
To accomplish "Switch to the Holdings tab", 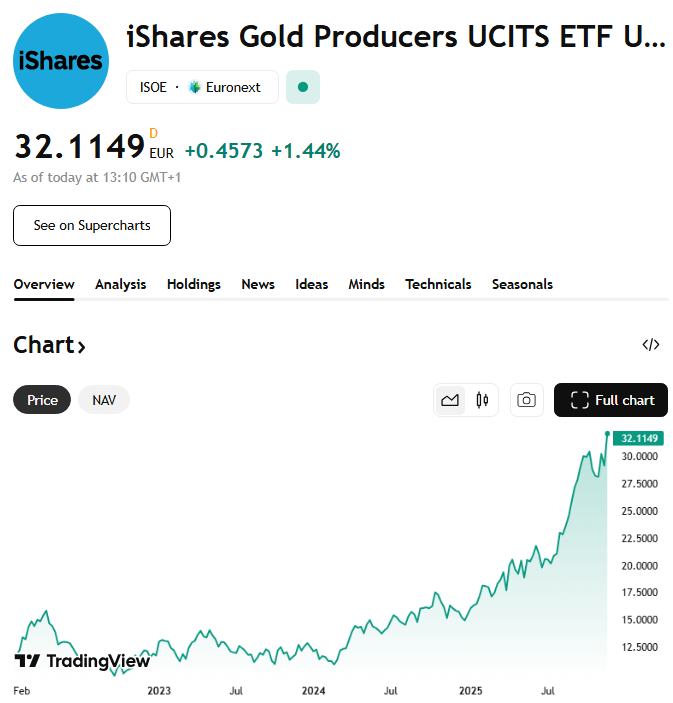I will (194, 284).
